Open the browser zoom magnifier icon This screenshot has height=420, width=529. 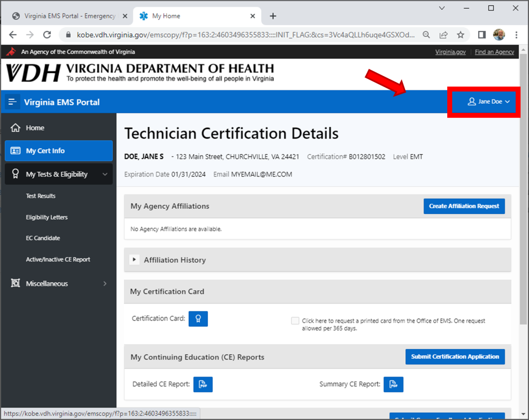426,35
